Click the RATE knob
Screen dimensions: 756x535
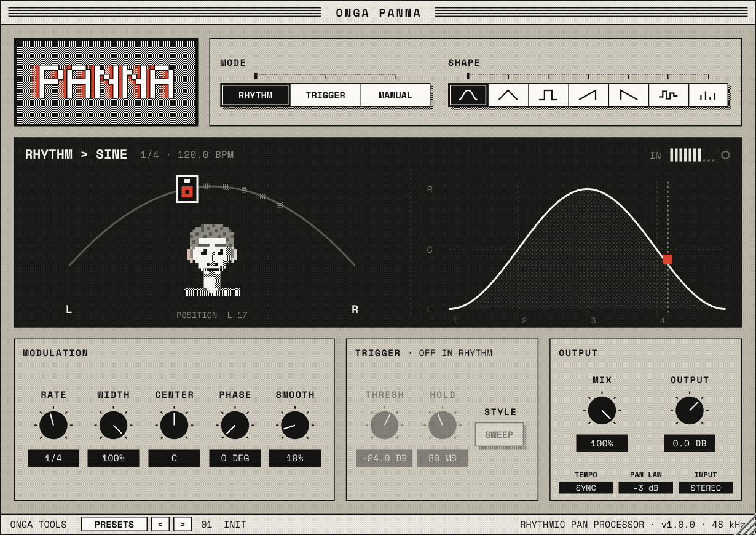click(53, 425)
